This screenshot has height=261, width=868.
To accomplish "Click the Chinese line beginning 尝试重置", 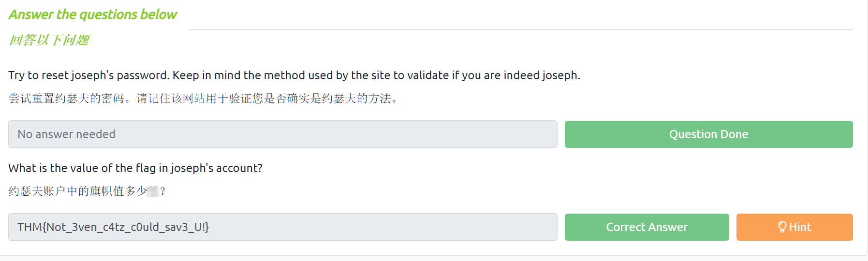I will 203,99.
